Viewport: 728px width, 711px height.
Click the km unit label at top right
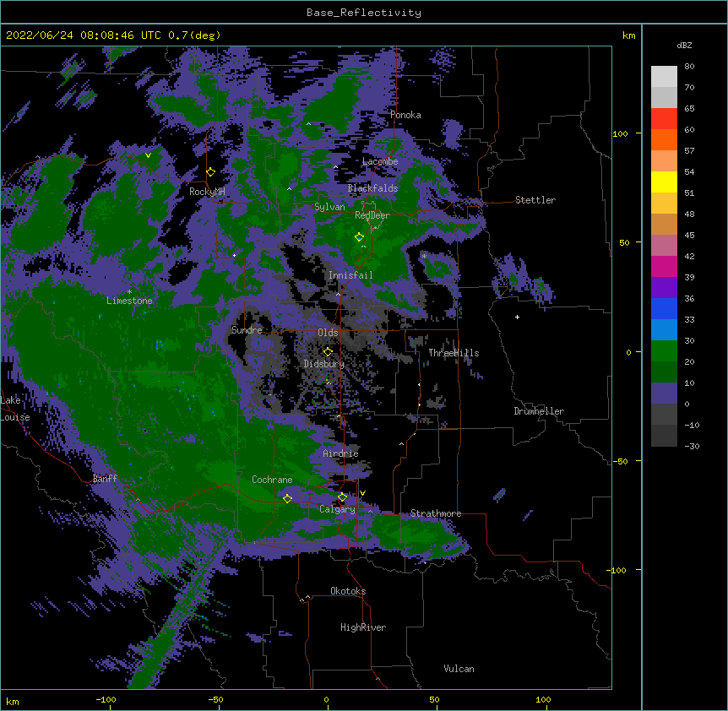(x=629, y=35)
